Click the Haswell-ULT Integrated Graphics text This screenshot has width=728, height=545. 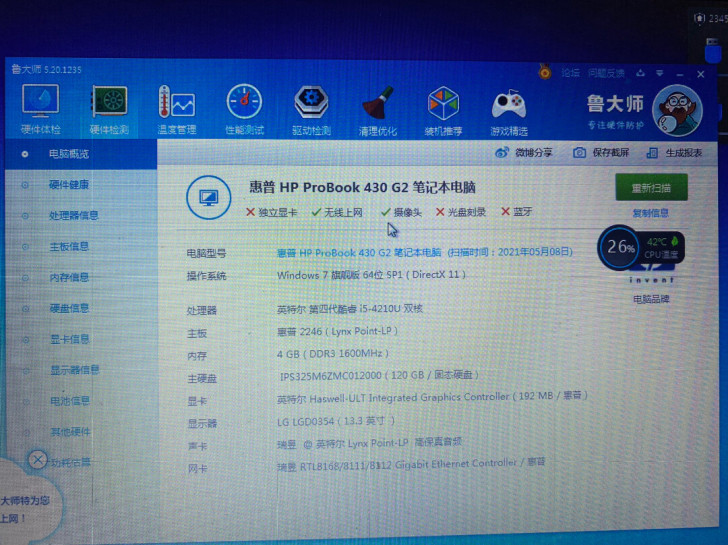[x=432, y=397]
